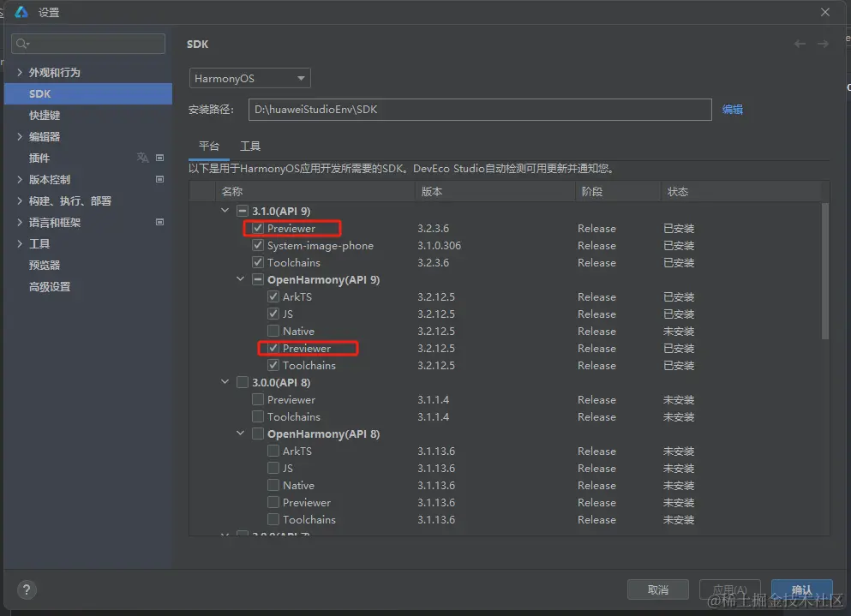Uncheck Toolchains 3.2.12.5 checkbox
The height and width of the screenshot is (616, 851).
[273, 365]
